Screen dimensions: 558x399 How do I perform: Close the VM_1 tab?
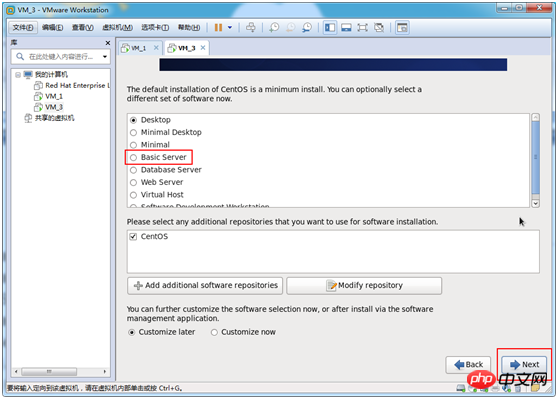coord(156,48)
